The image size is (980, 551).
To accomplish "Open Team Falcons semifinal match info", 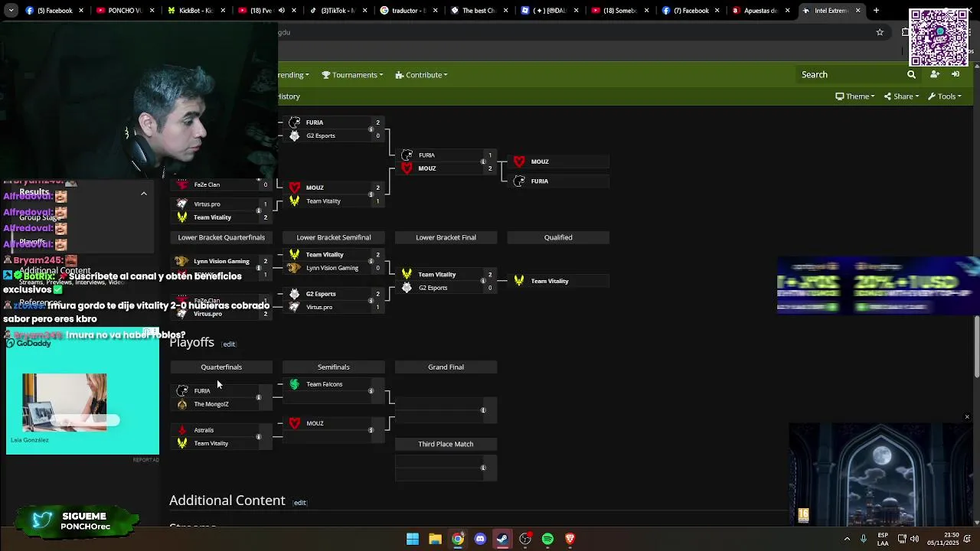I will 371,391.
